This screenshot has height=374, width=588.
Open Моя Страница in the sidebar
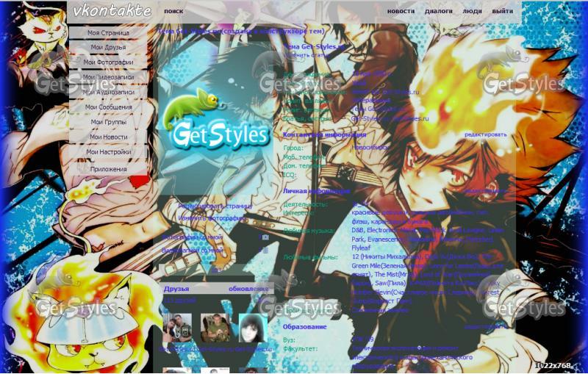click(x=108, y=33)
